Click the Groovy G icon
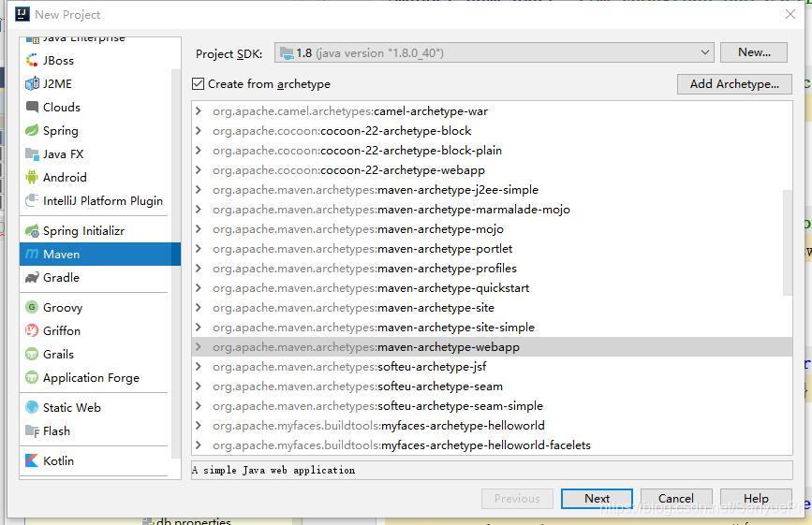Screen dimensions: 812x525 [32, 307]
